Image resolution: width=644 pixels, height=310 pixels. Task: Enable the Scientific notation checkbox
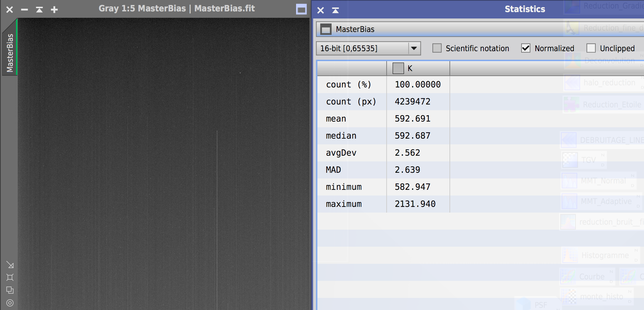point(437,48)
